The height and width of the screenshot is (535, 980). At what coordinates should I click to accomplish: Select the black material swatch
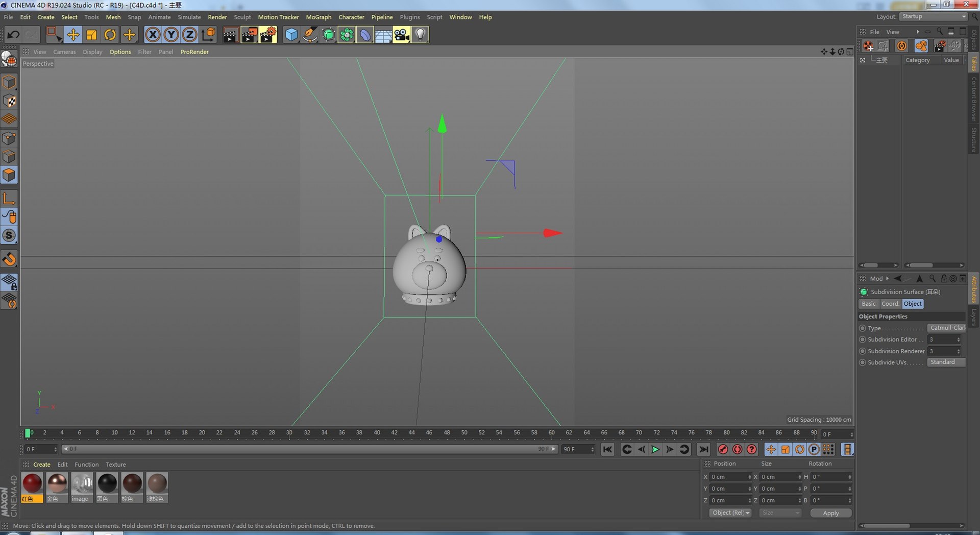(107, 483)
